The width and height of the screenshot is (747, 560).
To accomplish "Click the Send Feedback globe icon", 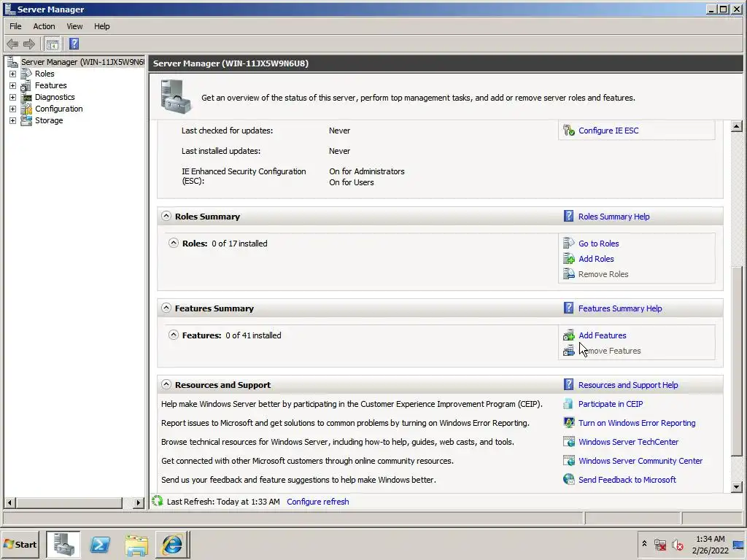I will (x=569, y=480).
